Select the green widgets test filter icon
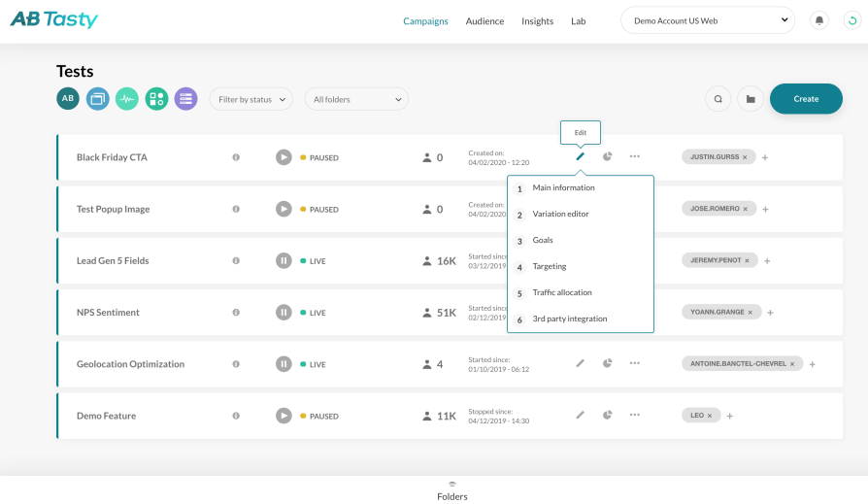 point(156,99)
